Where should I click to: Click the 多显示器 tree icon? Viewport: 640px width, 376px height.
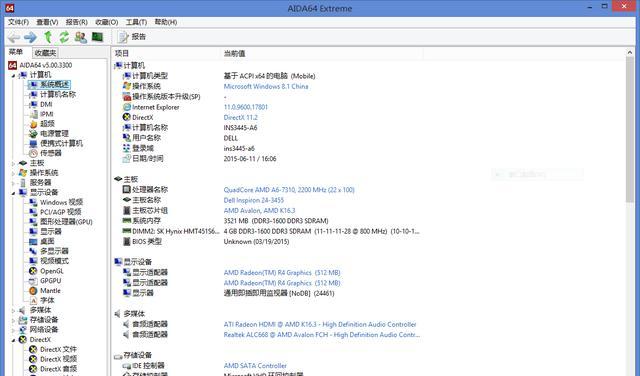click(33, 251)
